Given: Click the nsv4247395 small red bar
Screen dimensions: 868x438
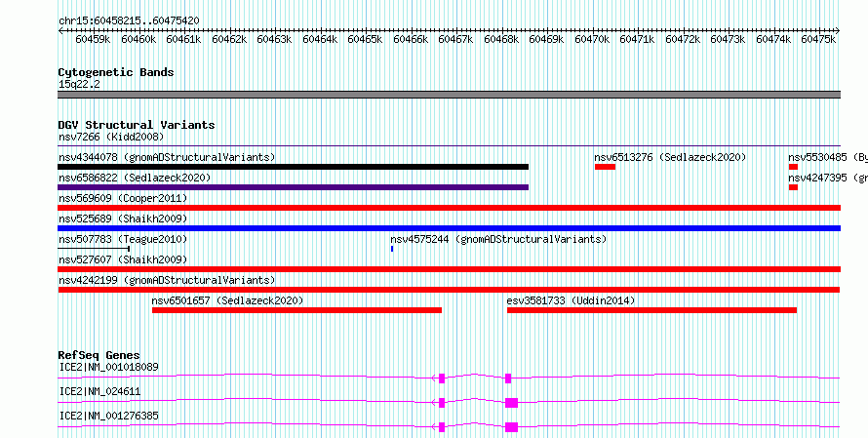Looking at the screenshot, I should [x=793, y=187].
